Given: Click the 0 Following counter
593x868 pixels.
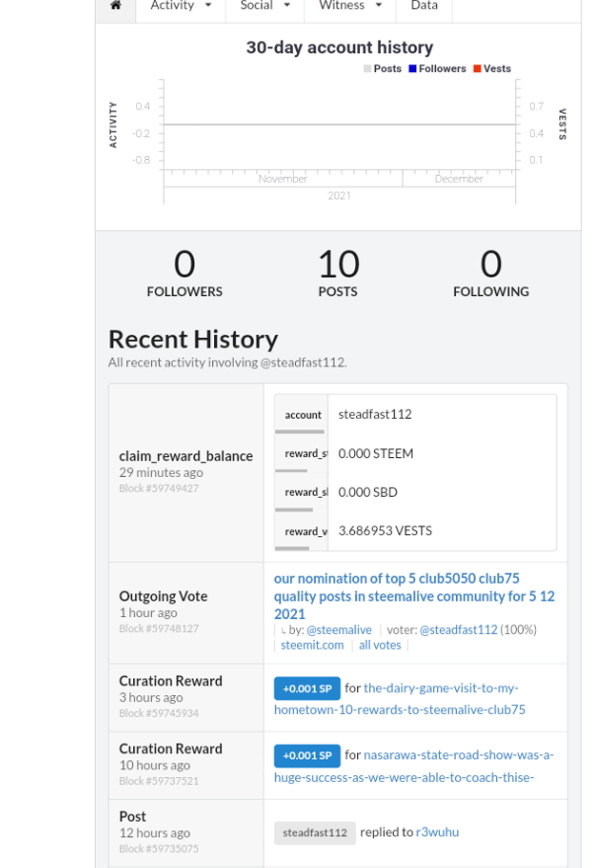Looking at the screenshot, I should tap(491, 273).
